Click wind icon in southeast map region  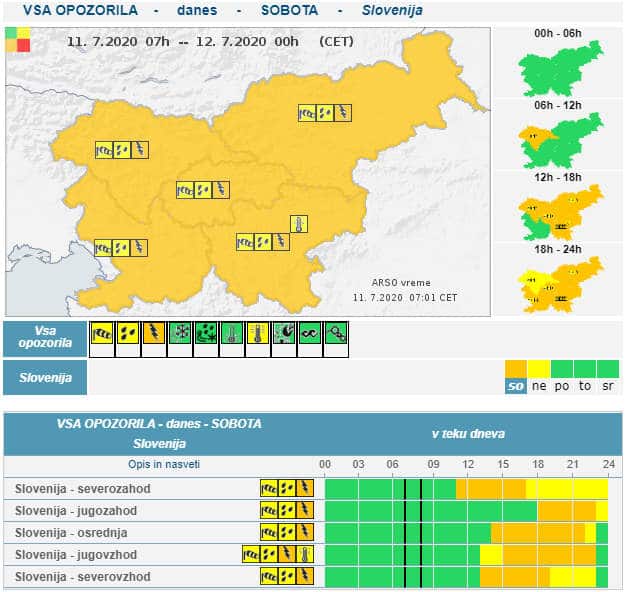point(245,242)
